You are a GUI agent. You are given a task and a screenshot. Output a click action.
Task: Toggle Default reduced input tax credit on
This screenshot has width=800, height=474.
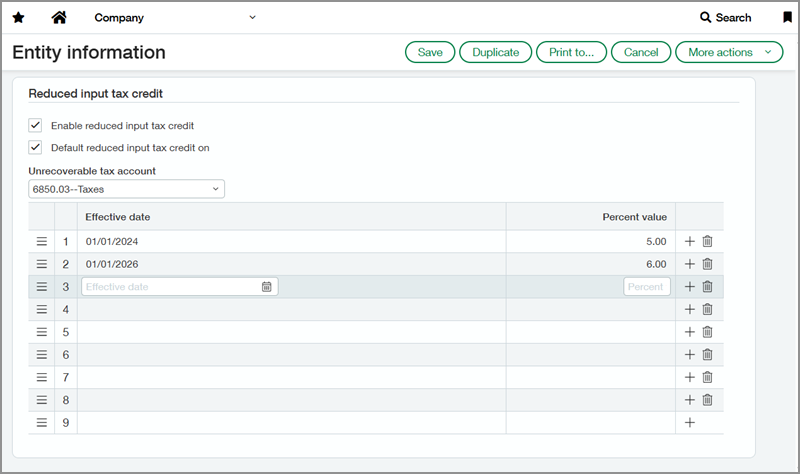pos(36,148)
